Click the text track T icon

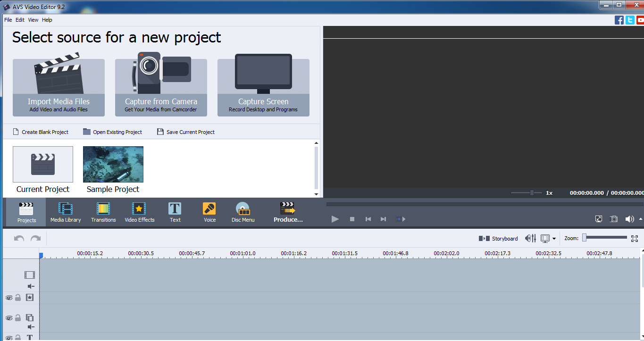pyautogui.click(x=30, y=338)
